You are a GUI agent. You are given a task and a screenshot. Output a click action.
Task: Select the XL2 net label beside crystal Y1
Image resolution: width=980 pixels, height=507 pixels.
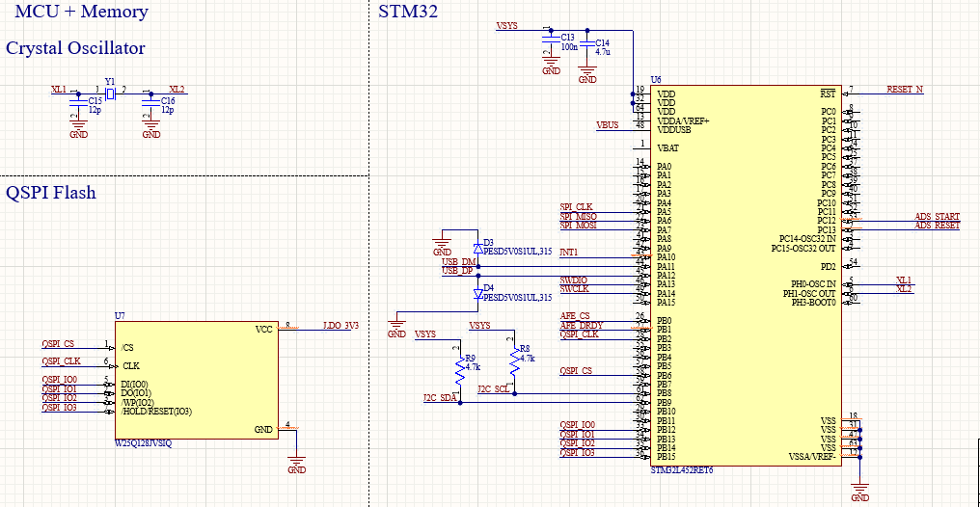[177, 89]
